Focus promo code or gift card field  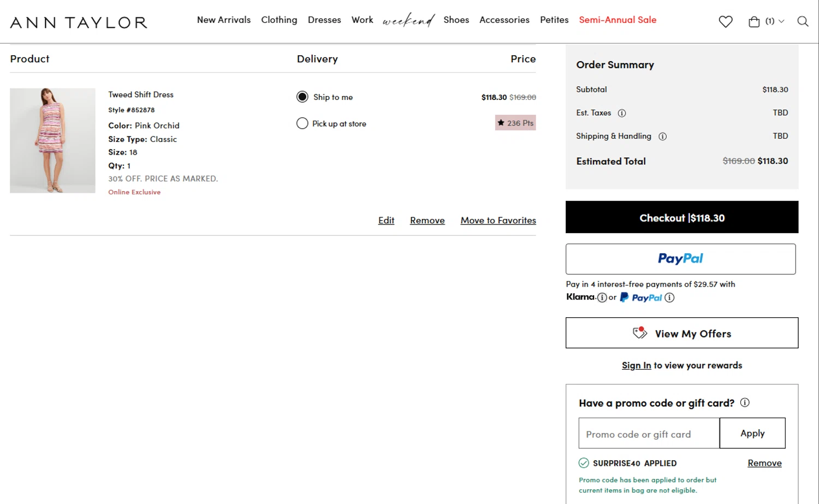point(649,434)
